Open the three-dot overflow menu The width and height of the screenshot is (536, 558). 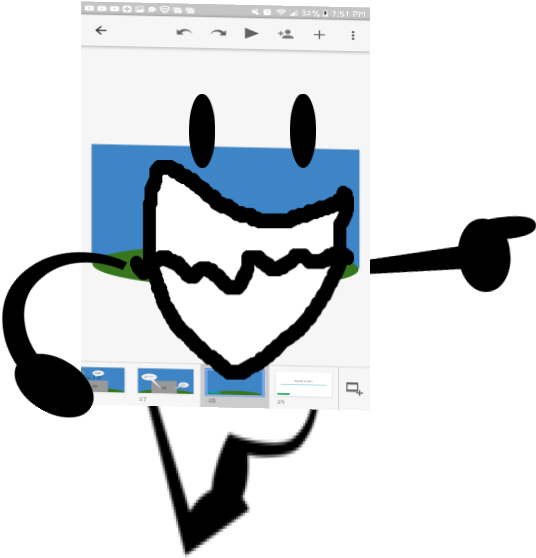tap(353, 35)
